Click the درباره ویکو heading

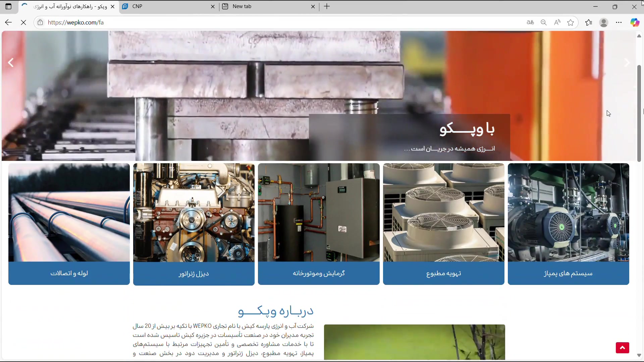[x=276, y=311]
